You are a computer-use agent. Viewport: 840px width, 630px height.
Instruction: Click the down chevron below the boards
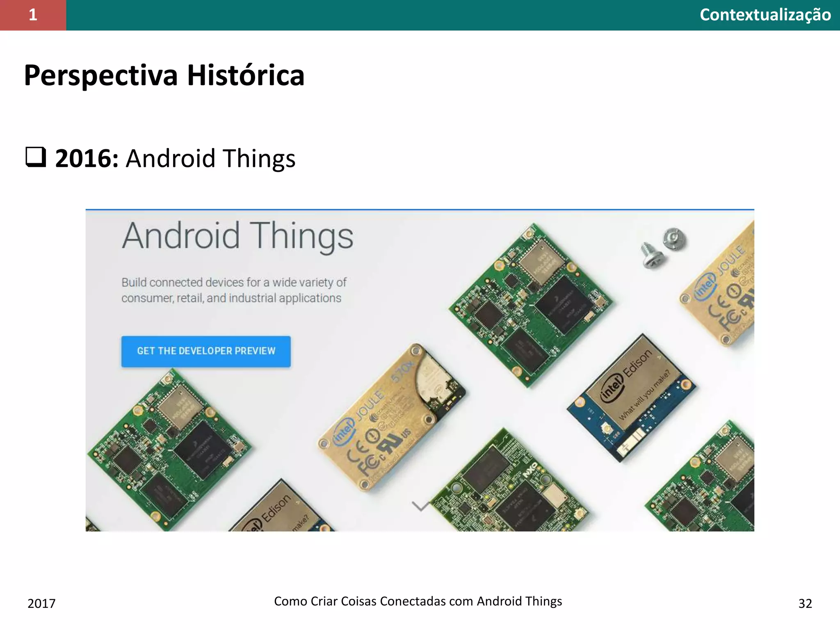[421, 506]
